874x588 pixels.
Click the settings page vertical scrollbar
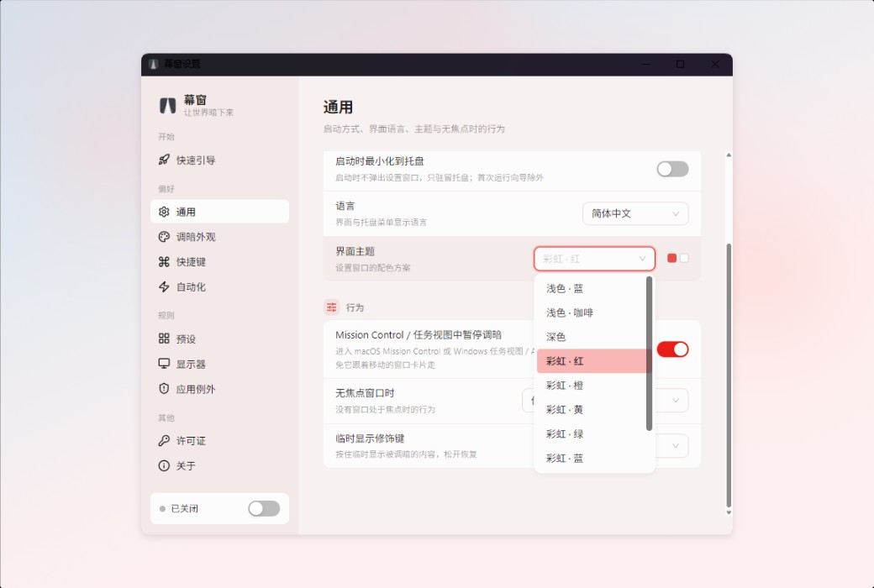[x=729, y=375]
